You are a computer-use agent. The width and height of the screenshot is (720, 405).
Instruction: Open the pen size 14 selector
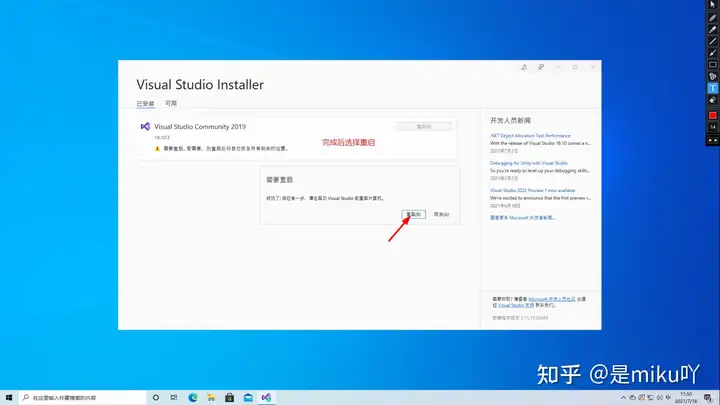pos(713,127)
